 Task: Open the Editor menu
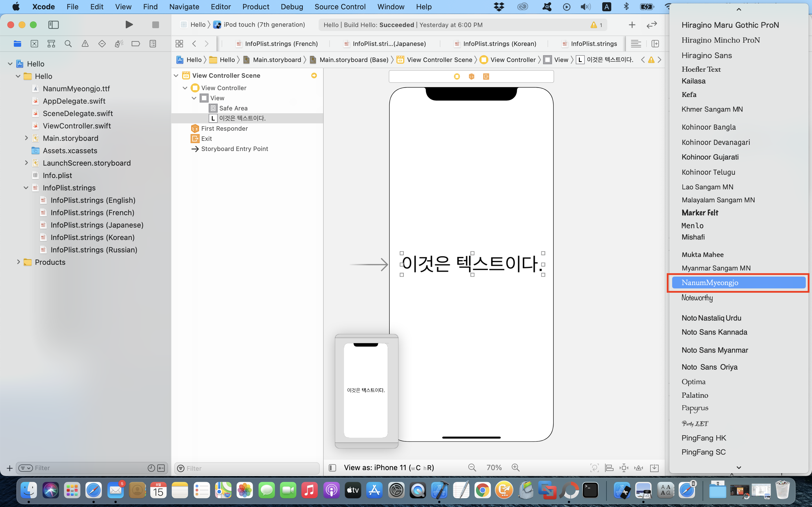click(220, 7)
